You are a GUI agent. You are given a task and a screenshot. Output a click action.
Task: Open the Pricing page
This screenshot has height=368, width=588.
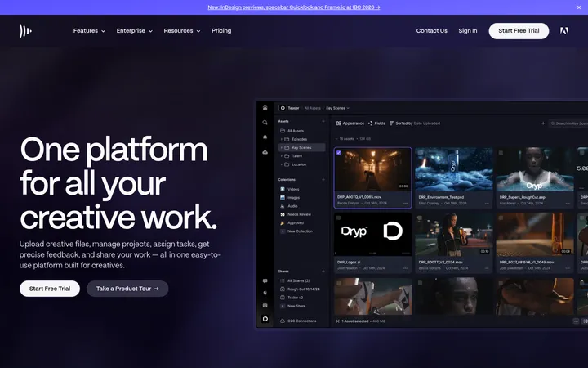[221, 31]
